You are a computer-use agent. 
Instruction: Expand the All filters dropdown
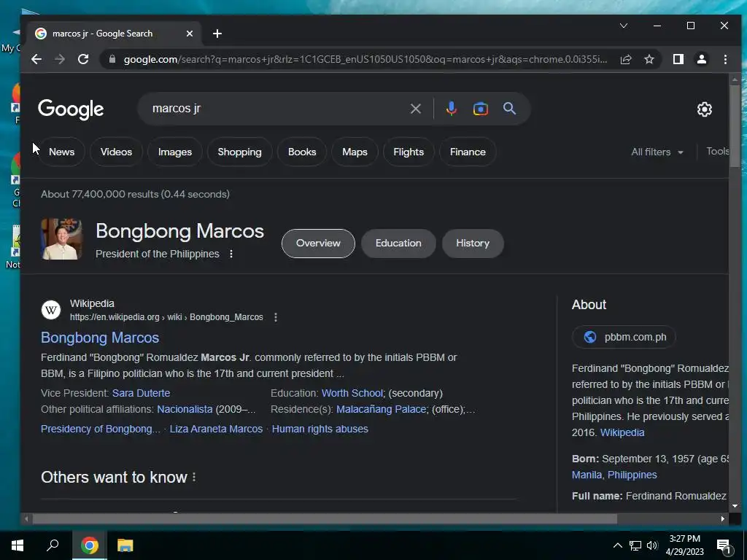[657, 152]
